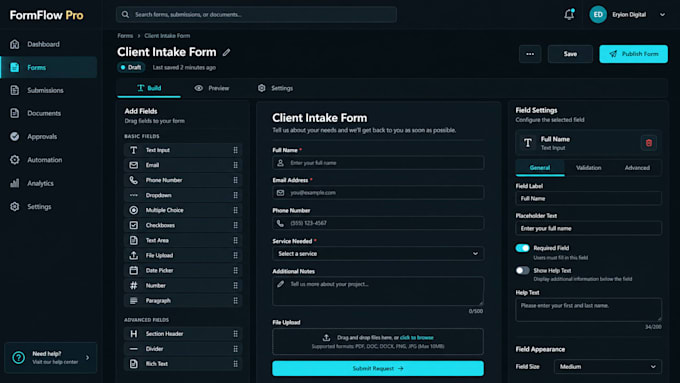The width and height of the screenshot is (680, 383).
Task: Click the Checkboxes field type icon
Action: point(134,225)
